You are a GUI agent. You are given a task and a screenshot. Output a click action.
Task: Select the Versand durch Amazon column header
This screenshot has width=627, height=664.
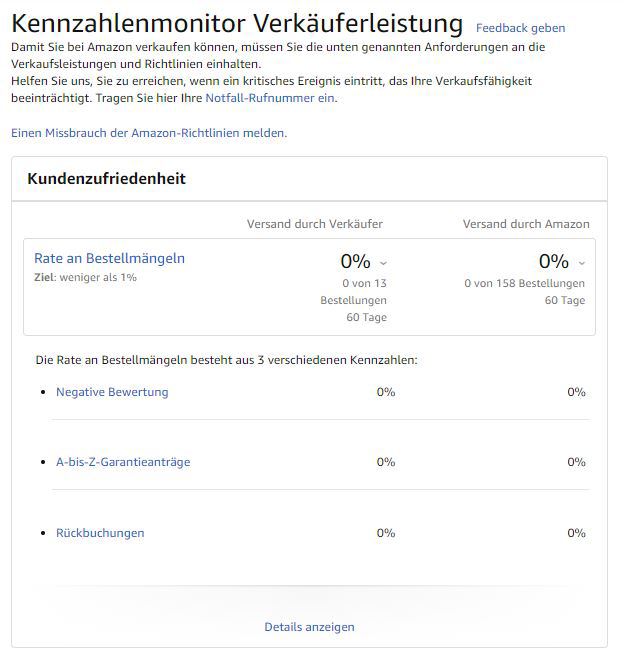[526, 224]
